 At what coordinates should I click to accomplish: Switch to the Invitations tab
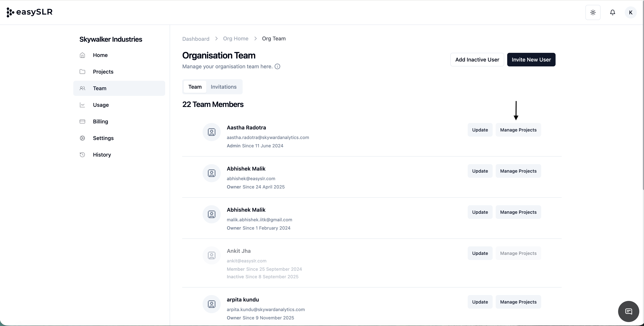(224, 87)
